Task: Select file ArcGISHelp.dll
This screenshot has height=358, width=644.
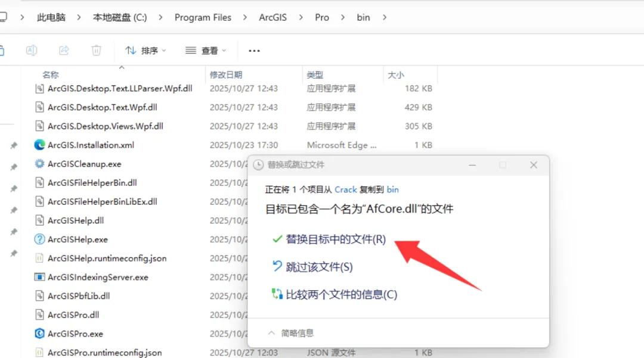Action: (x=76, y=220)
